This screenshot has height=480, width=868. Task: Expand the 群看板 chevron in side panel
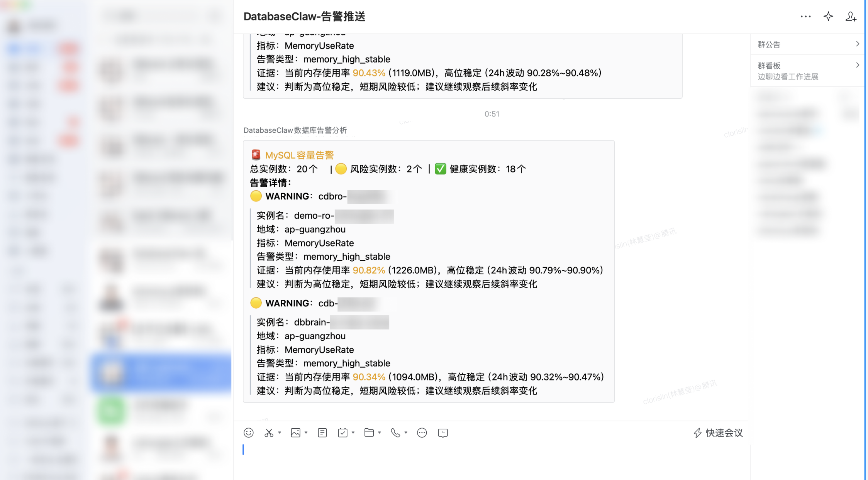tap(857, 65)
